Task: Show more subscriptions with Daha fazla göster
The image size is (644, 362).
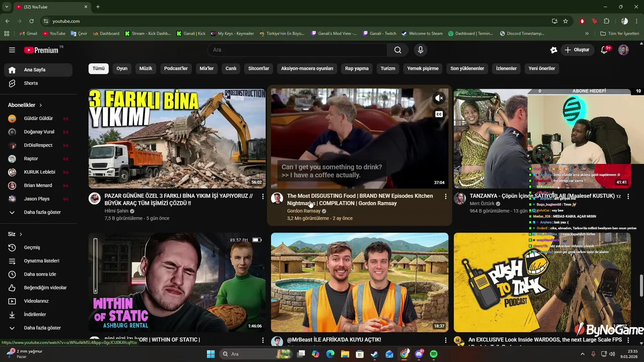Action: [x=38, y=212]
